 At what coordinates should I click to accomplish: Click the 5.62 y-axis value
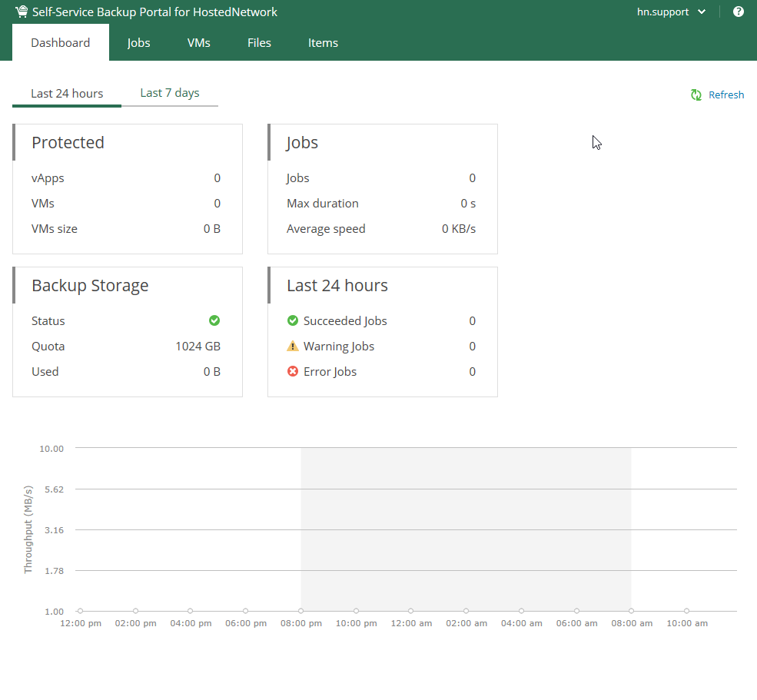(54, 489)
